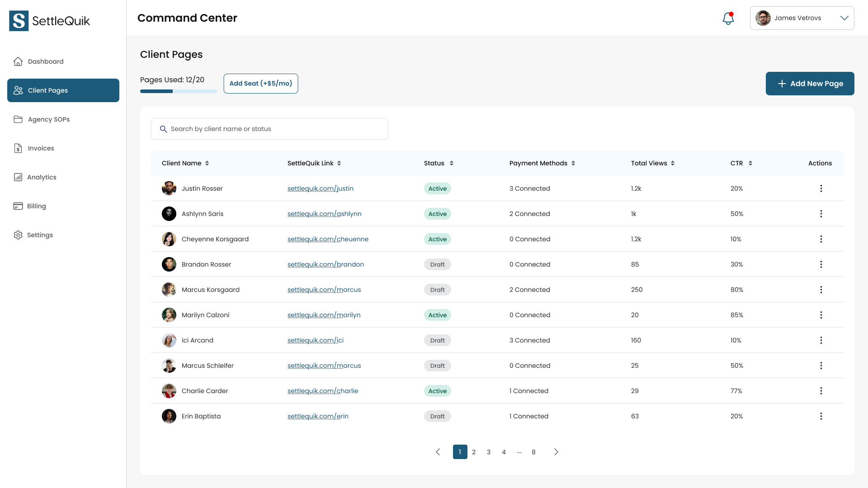The height and width of the screenshot is (488, 868).
Task: Open the Dashboard from the sidebar
Action: coord(45,61)
